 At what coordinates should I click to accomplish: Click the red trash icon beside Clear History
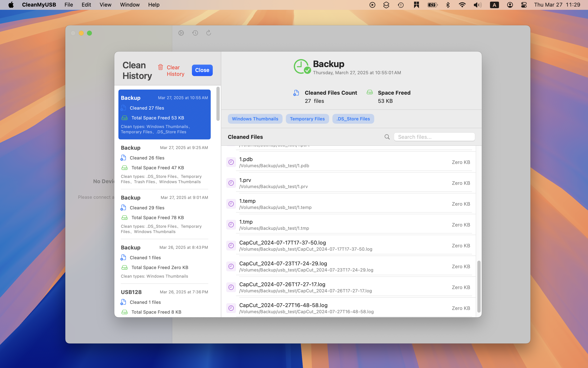pyautogui.click(x=160, y=67)
